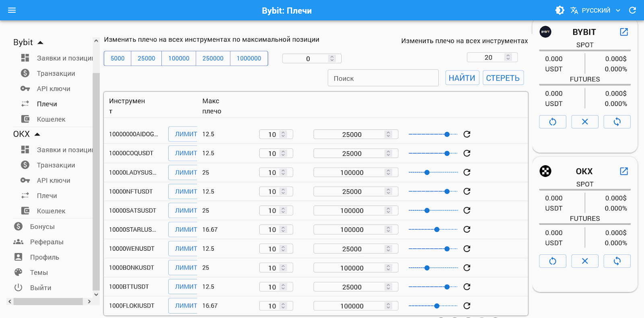Screen dimensions: 644x318
Task: Click the НАЙТИ button
Action: pyautogui.click(x=462, y=78)
